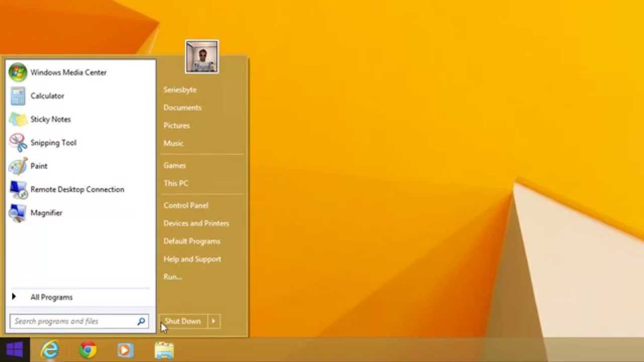Select the Windows Media Center label
644x362 pixels.
[x=68, y=72]
